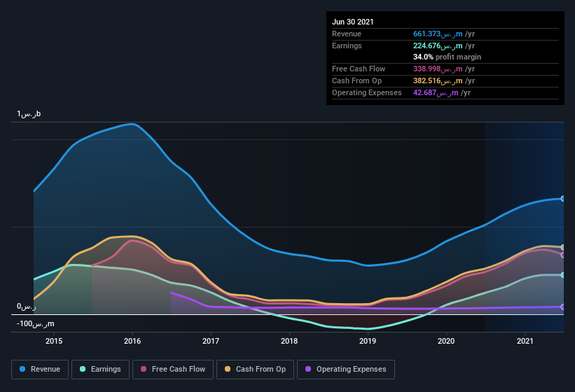Click the 2016 x-axis label
The height and width of the screenshot is (392, 575).
(132, 341)
